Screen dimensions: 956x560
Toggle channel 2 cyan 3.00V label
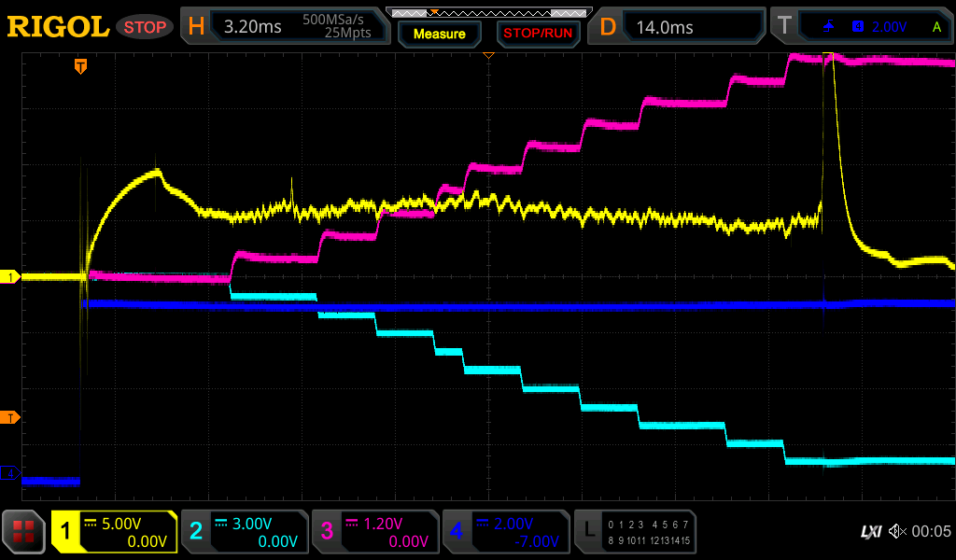[245, 532]
